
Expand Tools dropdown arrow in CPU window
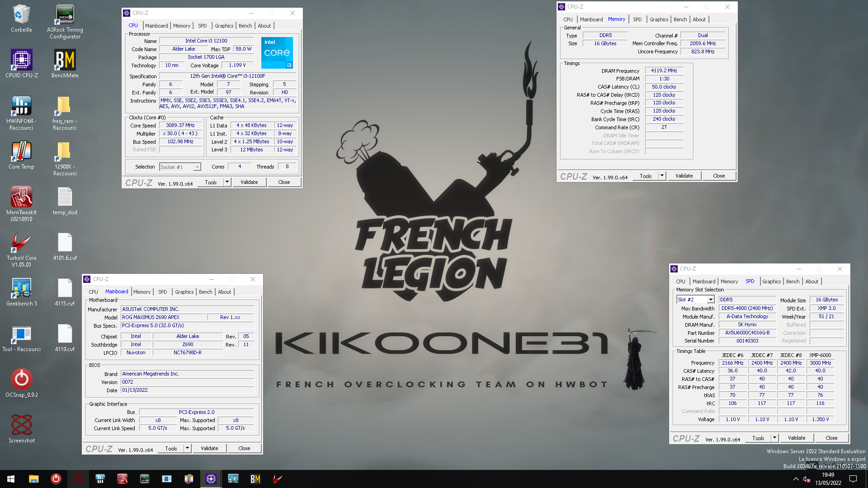pyautogui.click(x=227, y=182)
